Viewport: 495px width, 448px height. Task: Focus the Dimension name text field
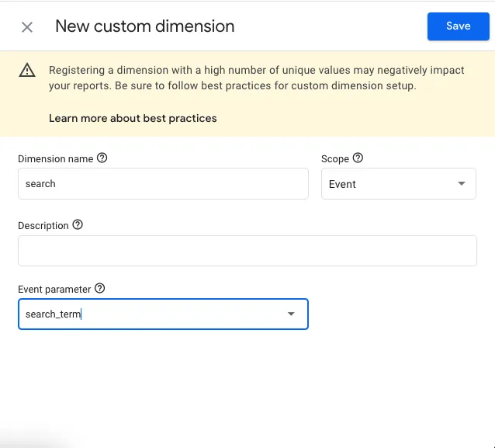[x=163, y=184]
